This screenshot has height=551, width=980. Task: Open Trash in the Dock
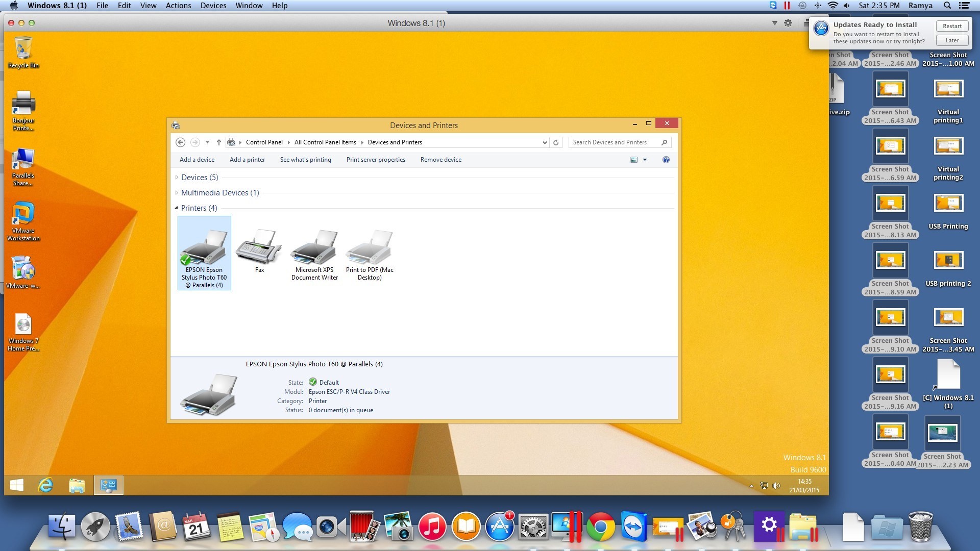[920, 527]
